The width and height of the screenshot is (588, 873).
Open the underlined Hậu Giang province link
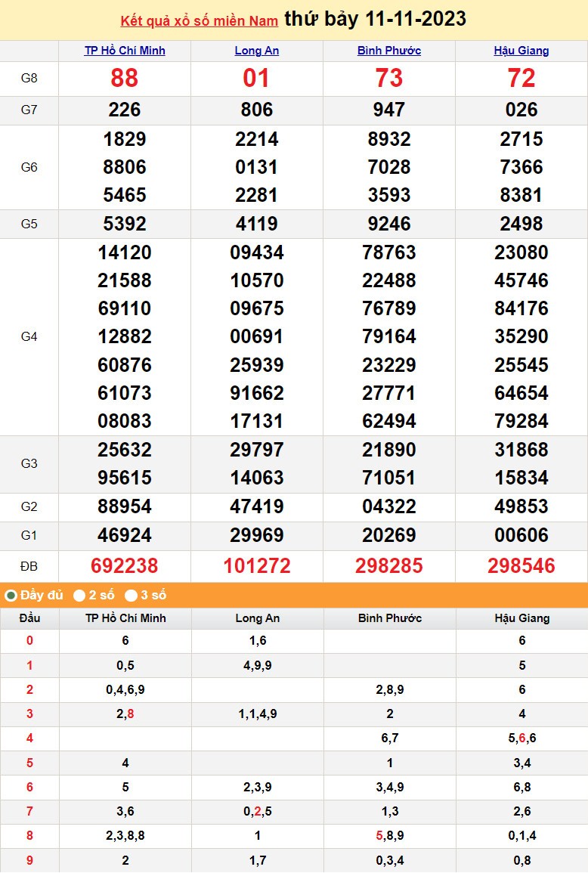521,51
